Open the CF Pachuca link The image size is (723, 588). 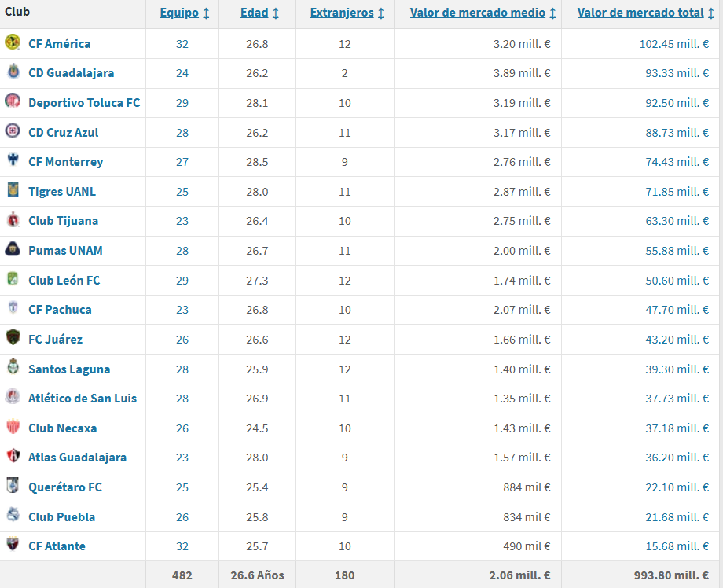click(60, 310)
